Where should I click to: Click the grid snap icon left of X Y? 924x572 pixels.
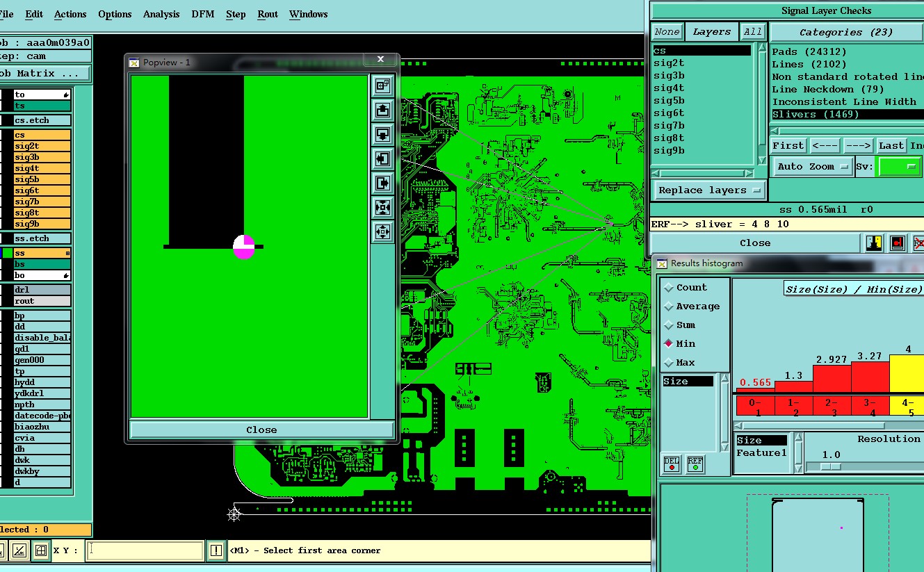pyautogui.click(x=40, y=550)
